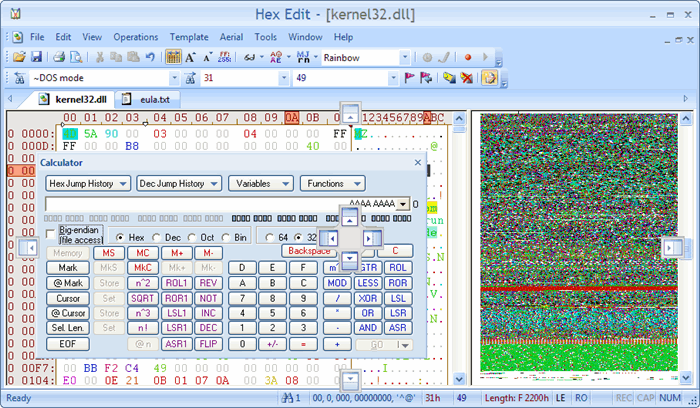
Task: Expand the ~DOS mode search dropdown
Action: pyautogui.click(x=175, y=78)
